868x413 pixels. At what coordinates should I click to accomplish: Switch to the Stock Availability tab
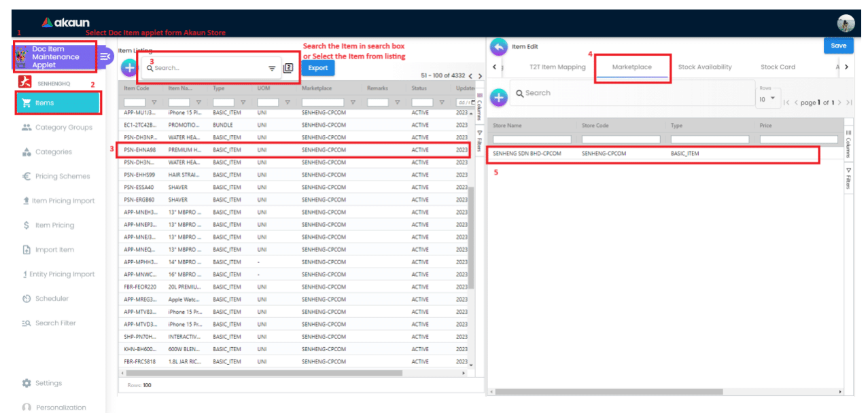(704, 67)
